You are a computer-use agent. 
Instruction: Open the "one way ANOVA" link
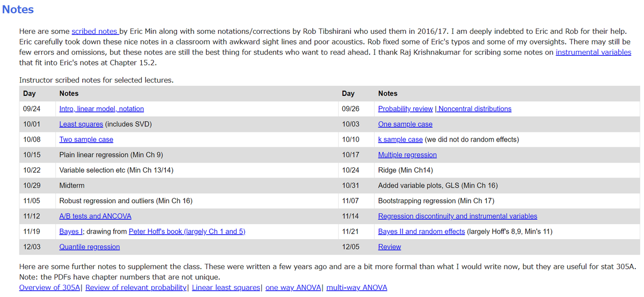pyautogui.click(x=294, y=287)
